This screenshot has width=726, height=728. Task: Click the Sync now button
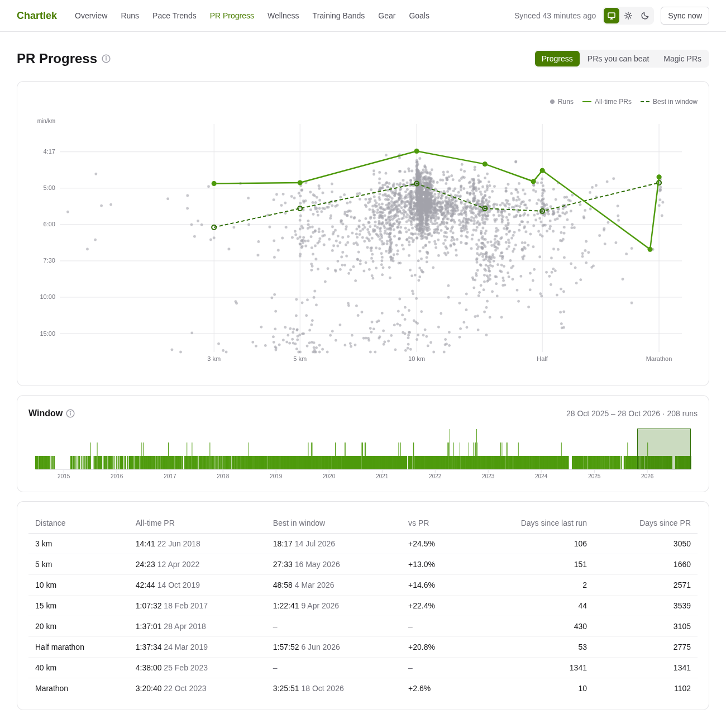[x=685, y=16]
